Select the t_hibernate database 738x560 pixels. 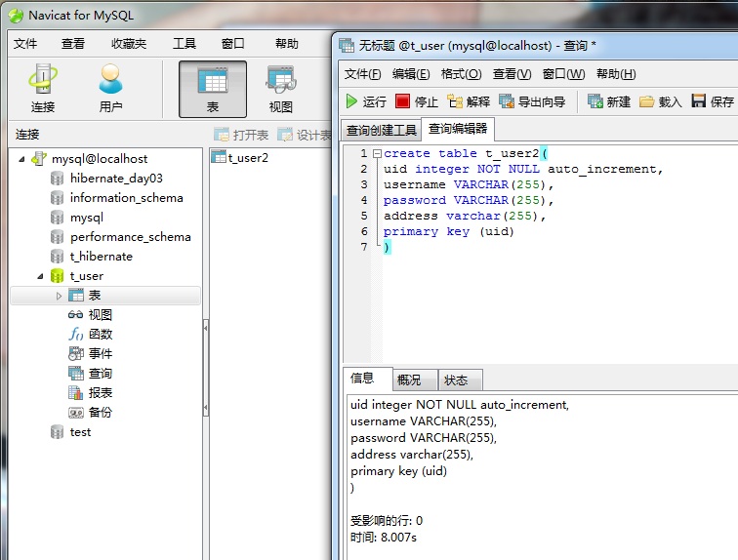click(x=102, y=257)
